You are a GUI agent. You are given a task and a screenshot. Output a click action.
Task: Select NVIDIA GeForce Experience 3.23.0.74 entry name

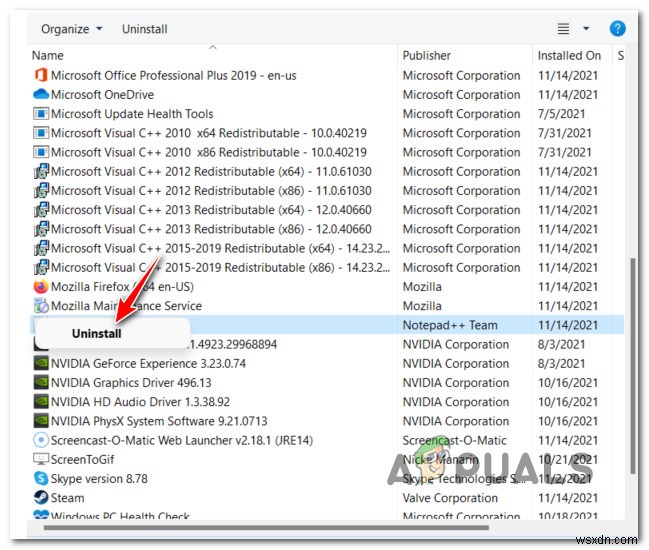click(148, 363)
